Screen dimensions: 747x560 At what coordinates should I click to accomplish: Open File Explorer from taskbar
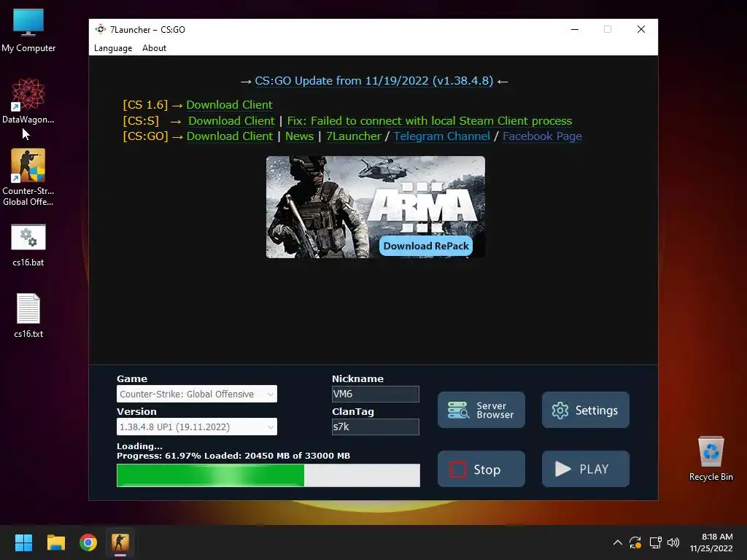click(x=55, y=542)
